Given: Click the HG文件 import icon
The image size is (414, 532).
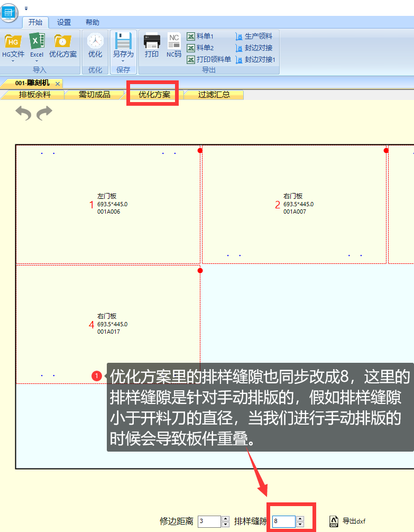Looking at the screenshot, I should point(13,41).
